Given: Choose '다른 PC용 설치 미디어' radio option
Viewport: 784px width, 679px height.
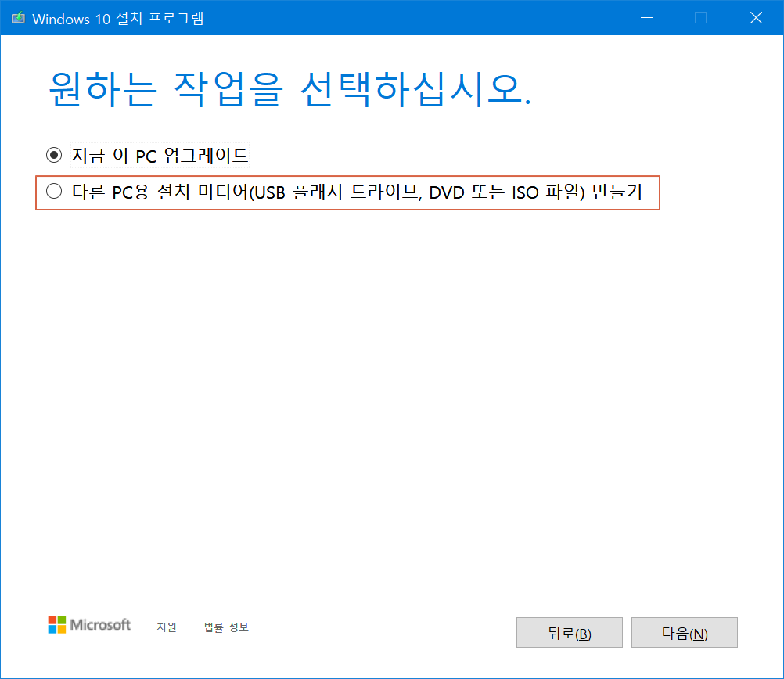Looking at the screenshot, I should 54,191.
